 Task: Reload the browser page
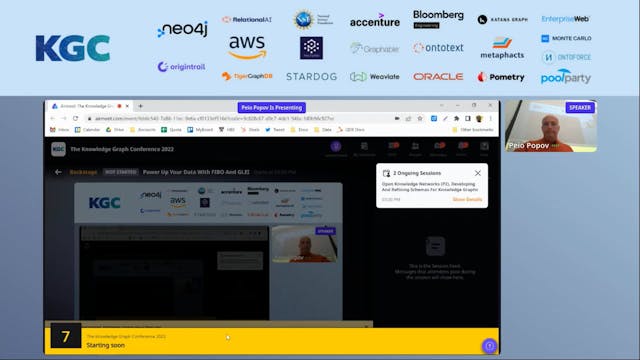point(76,118)
